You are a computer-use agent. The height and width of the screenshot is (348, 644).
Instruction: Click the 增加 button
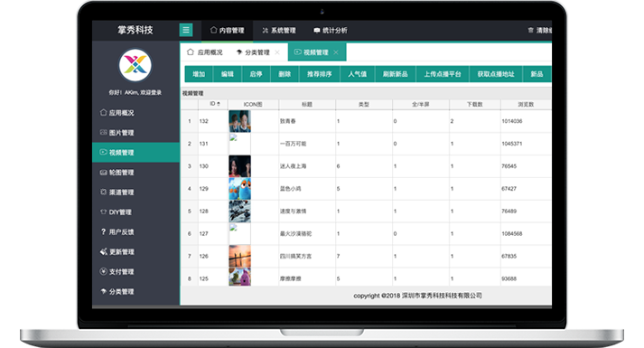[199, 74]
